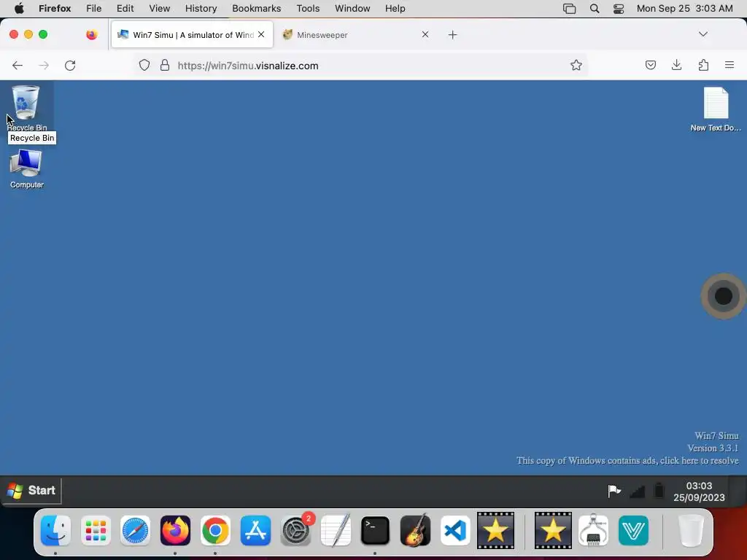The image size is (747, 560).
Task: Click the ads notice link to resolve
Action: (x=627, y=461)
